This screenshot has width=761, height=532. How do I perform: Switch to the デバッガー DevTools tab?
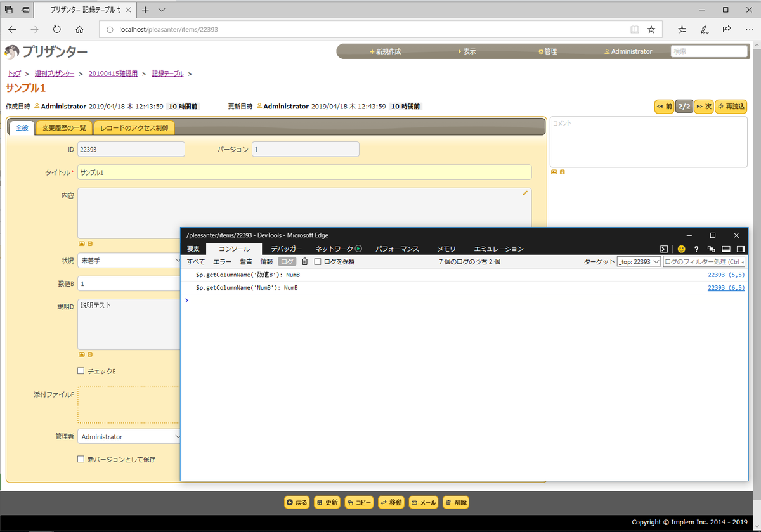point(287,249)
